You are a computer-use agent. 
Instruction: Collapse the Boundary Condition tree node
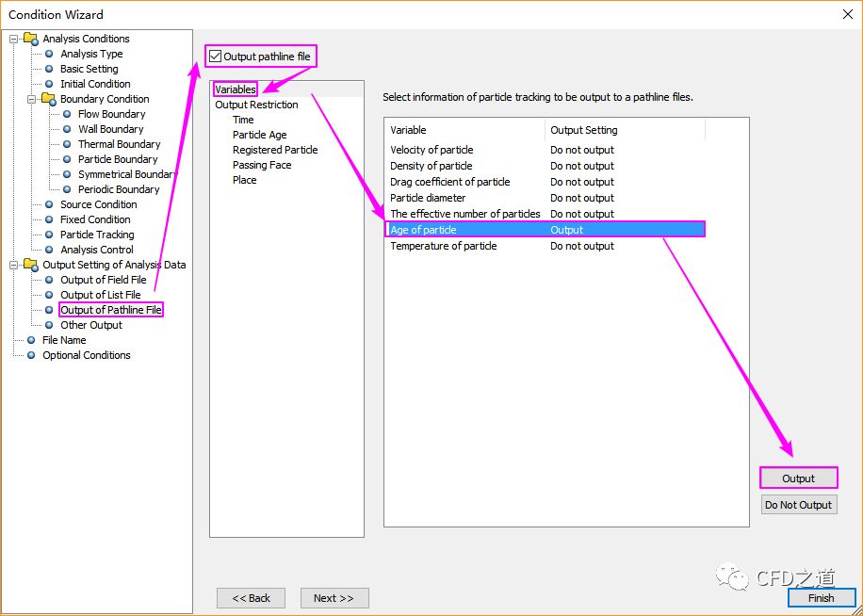[32, 99]
